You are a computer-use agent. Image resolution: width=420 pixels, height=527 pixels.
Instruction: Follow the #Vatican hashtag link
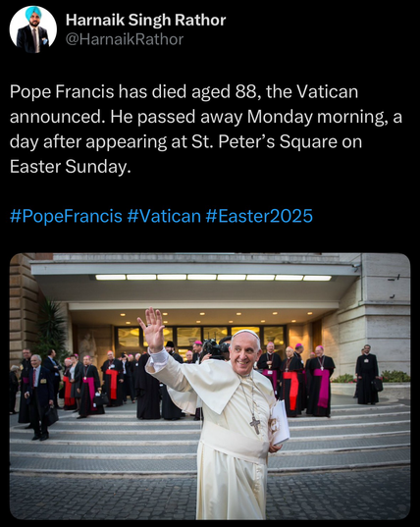point(164,216)
